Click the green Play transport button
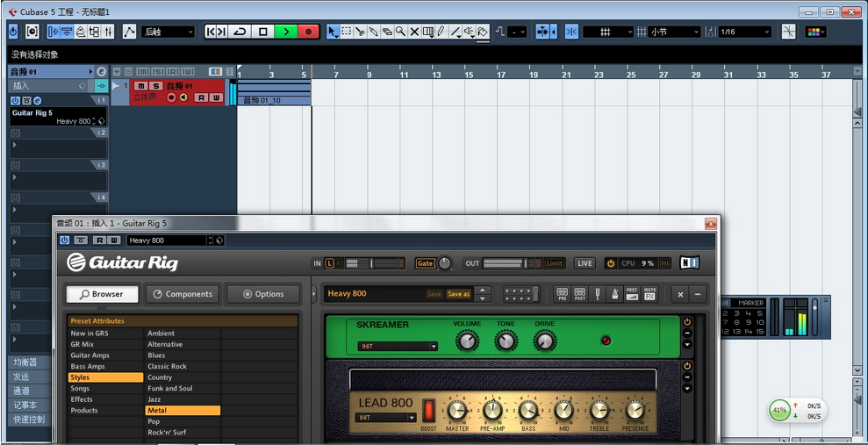 click(x=286, y=32)
